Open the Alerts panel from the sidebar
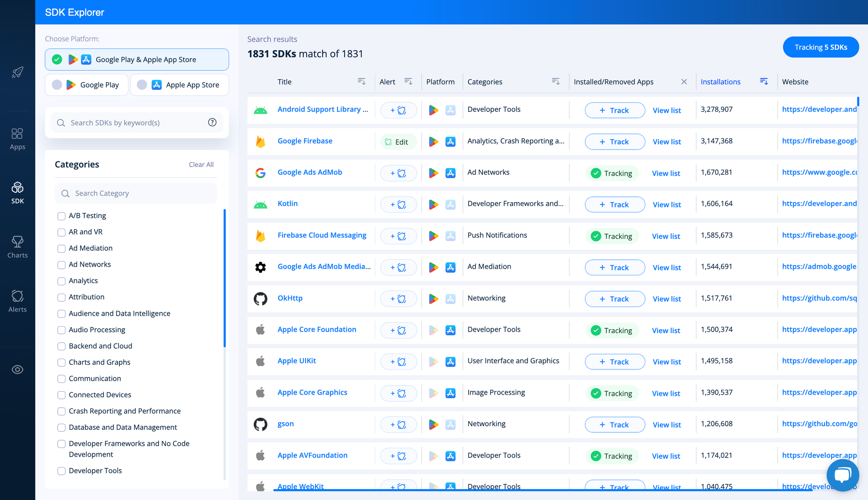This screenshot has width=868, height=500. [x=17, y=300]
